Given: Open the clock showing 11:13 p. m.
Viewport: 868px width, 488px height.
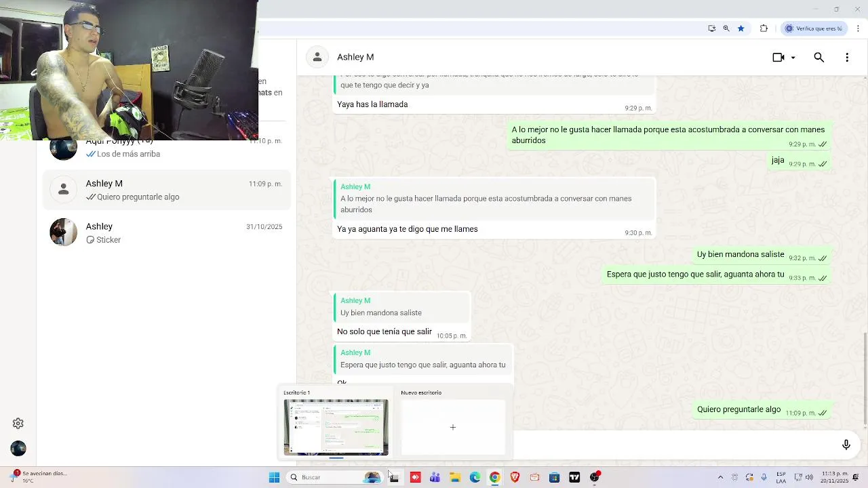Looking at the screenshot, I should [834, 477].
